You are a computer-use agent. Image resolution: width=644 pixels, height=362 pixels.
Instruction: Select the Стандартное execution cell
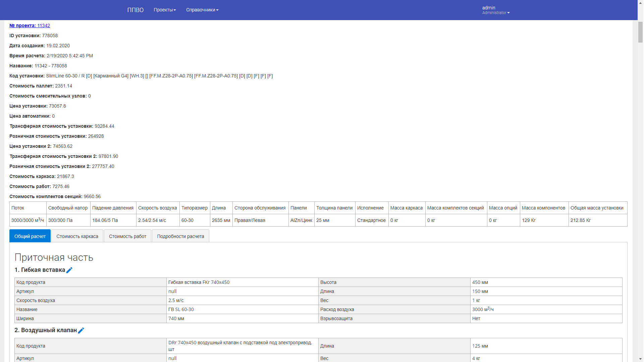tap(371, 220)
